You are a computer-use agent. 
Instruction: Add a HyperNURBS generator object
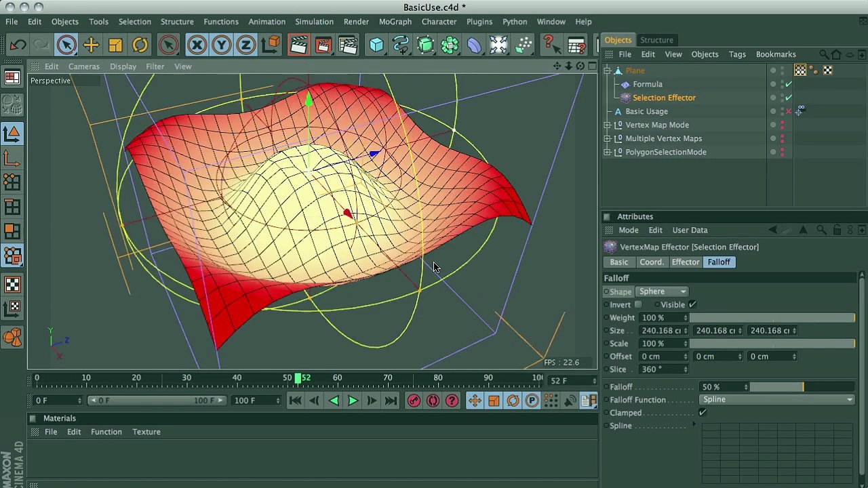tap(425, 45)
